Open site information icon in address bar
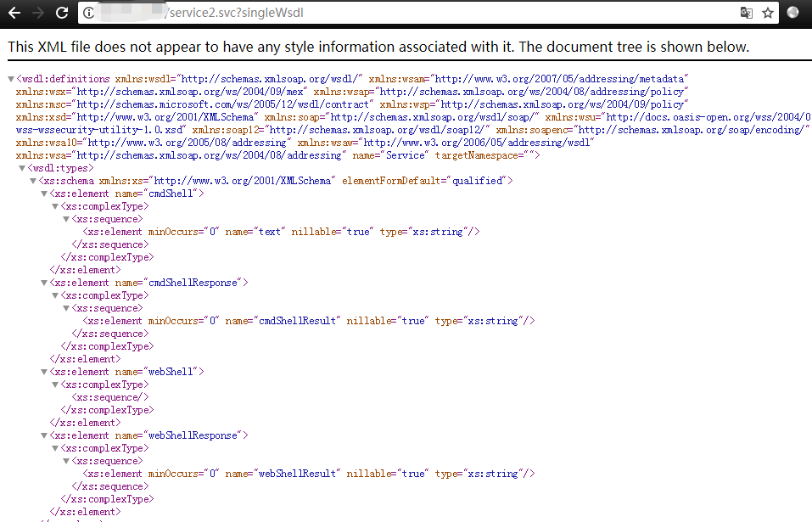The image size is (812, 522). [x=89, y=13]
